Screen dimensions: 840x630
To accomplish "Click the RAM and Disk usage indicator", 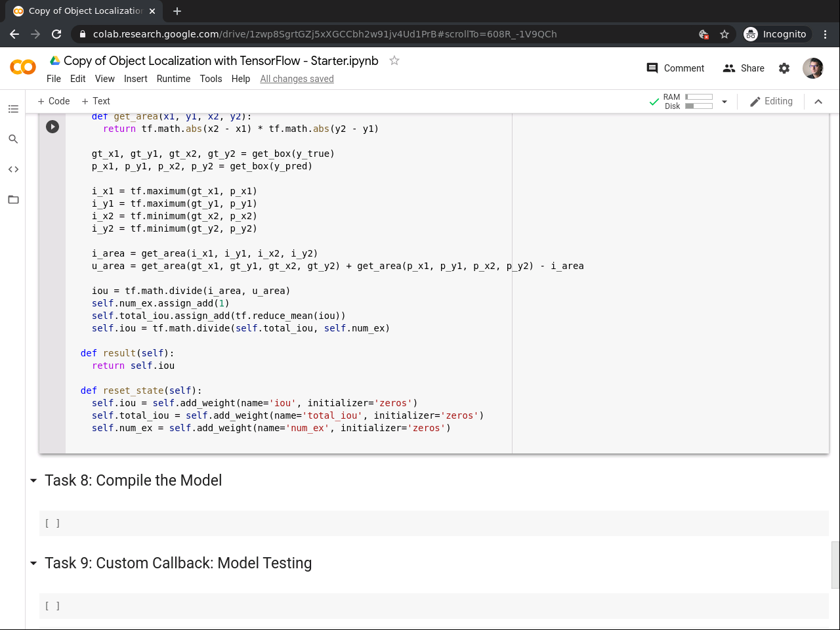I will (x=688, y=101).
